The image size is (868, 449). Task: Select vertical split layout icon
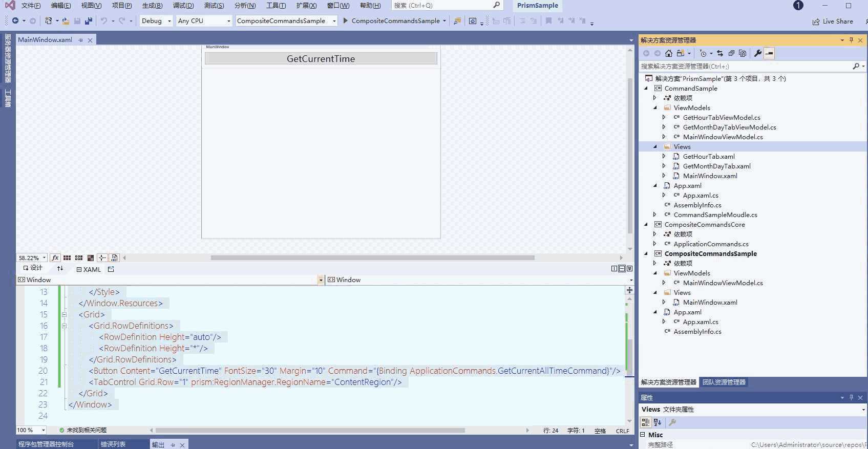[614, 268]
